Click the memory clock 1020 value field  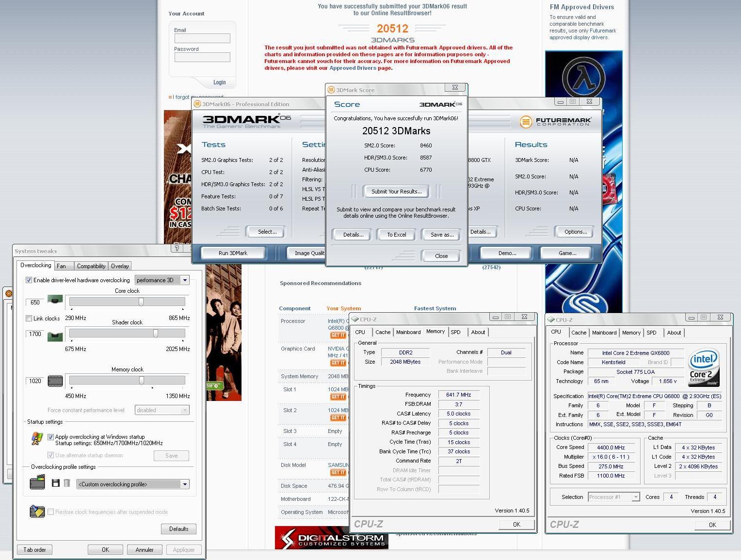[x=35, y=381]
